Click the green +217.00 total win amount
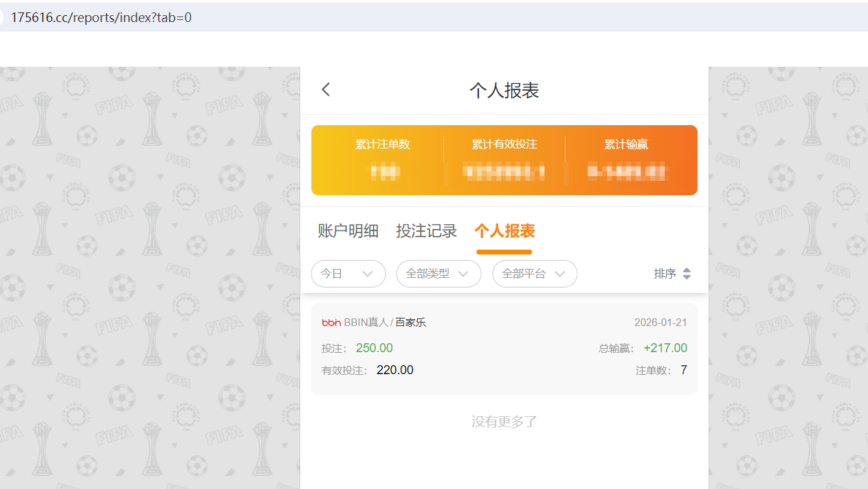868x489 pixels. pyautogui.click(x=665, y=348)
